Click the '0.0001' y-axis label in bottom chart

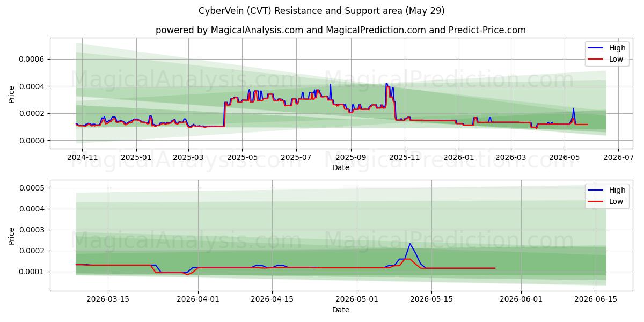tap(32, 272)
